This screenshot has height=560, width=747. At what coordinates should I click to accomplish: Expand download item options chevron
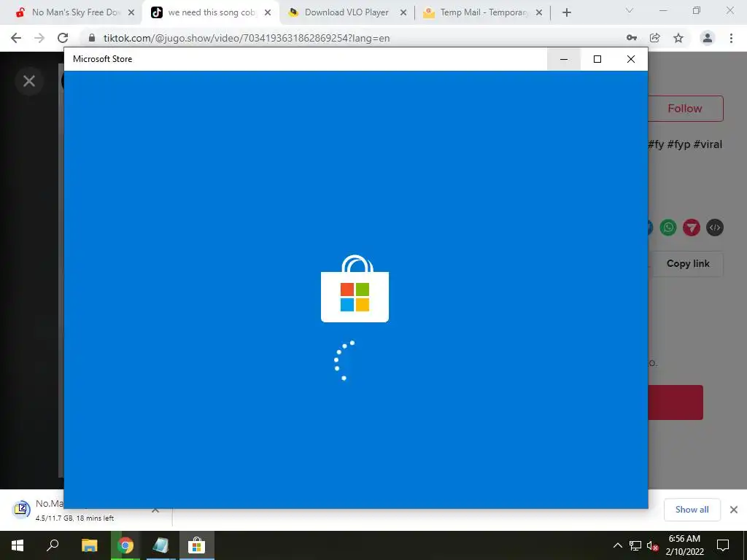[x=155, y=510]
